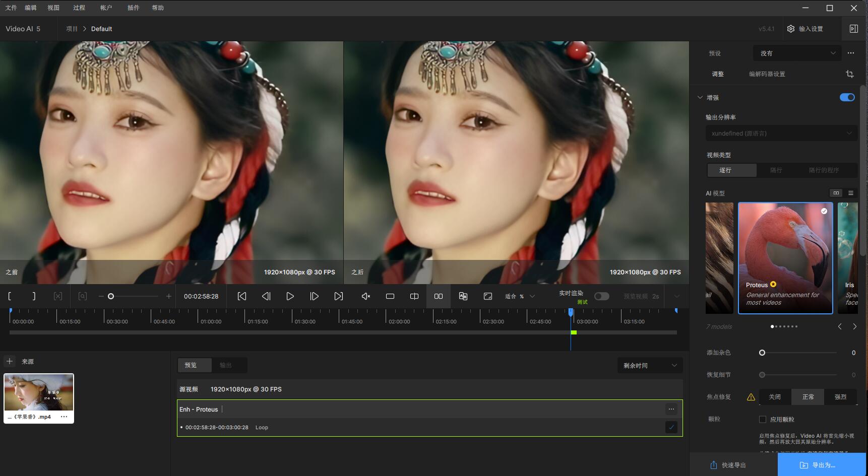Switch to split view layout
Image resolution: width=868 pixels, height=476 pixels.
coord(414,296)
